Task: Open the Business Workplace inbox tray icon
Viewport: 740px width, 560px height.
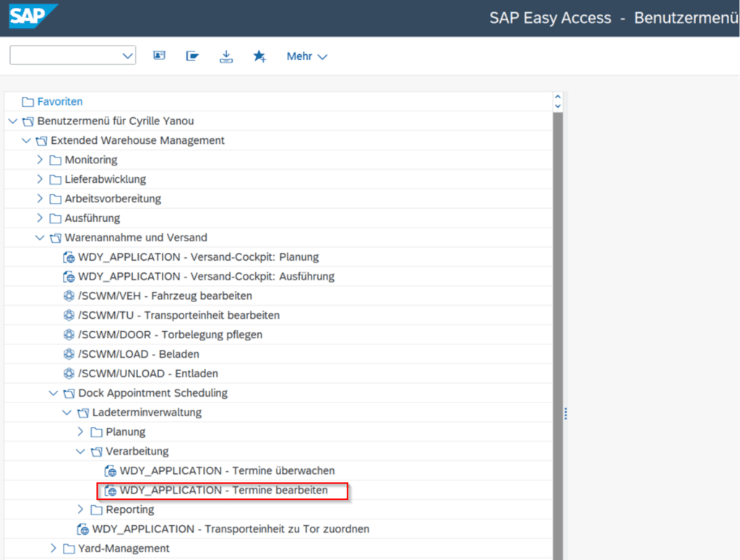Action: pos(226,56)
